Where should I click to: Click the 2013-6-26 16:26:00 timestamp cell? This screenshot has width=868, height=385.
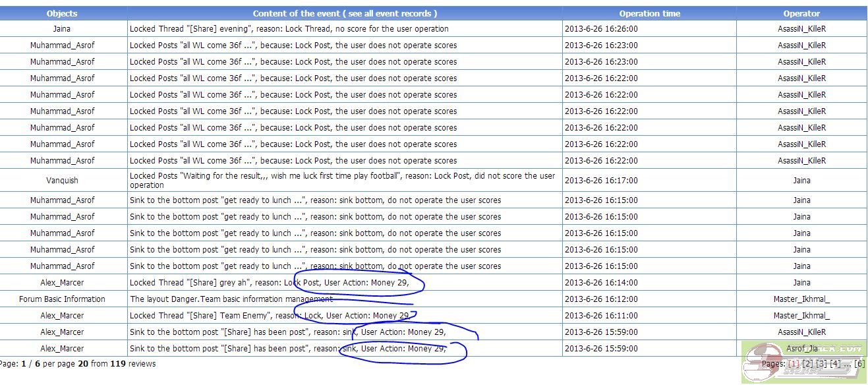[601, 29]
